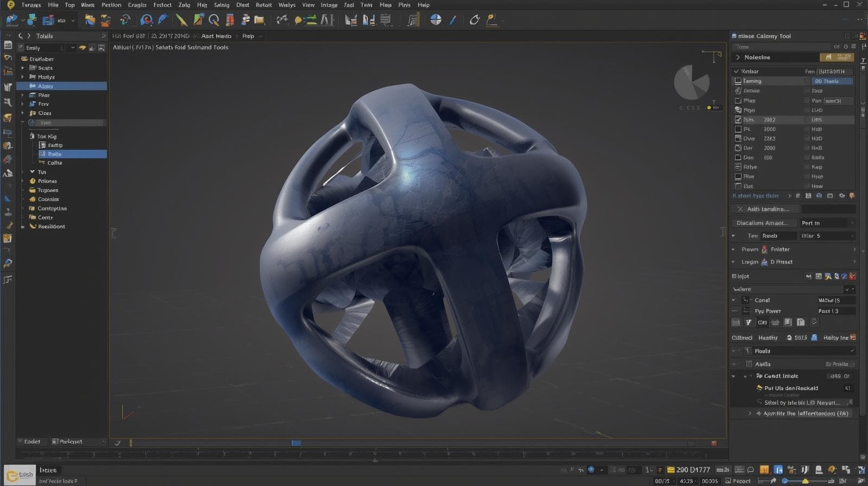Toggle the Taming checkbox
The image size is (868, 486).
point(738,81)
